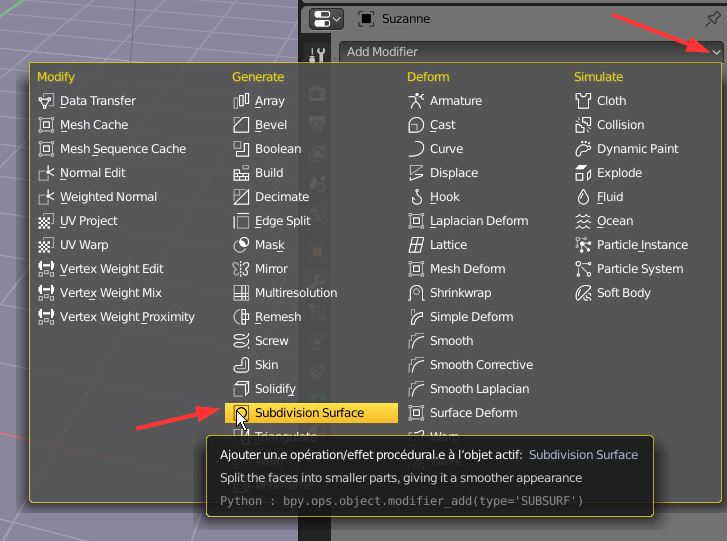This screenshot has width=727, height=541.
Task: Add Smooth Corrective modifier
Action: coord(471,365)
